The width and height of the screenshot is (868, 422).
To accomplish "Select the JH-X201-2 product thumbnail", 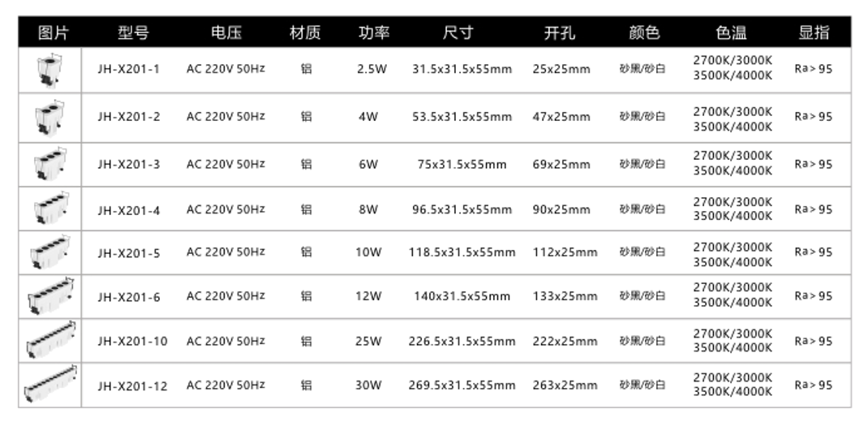I will pos(49,117).
